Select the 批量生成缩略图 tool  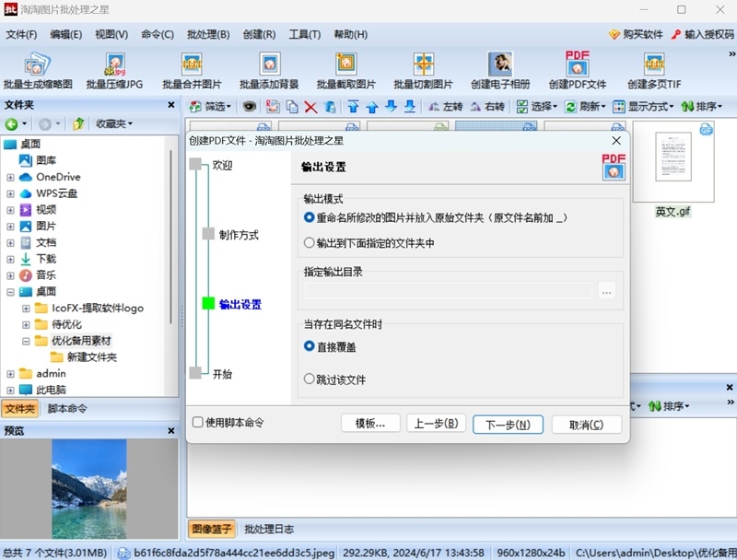(38, 69)
